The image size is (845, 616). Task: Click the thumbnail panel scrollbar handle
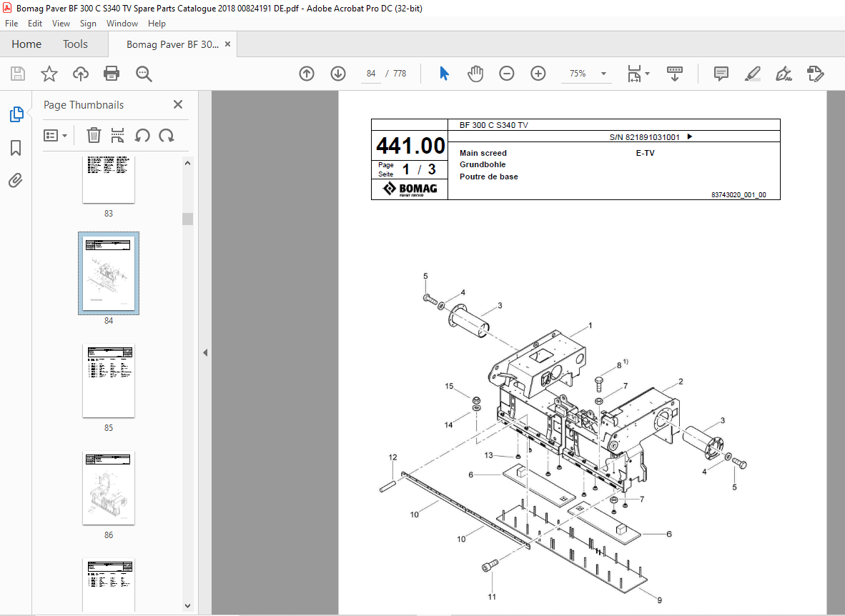(x=187, y=218)
